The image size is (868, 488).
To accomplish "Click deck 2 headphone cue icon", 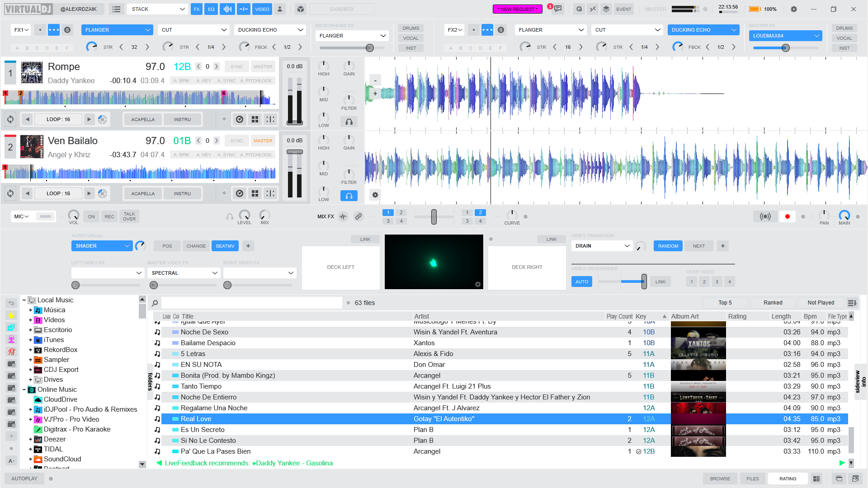I will [x=349, y=196].
